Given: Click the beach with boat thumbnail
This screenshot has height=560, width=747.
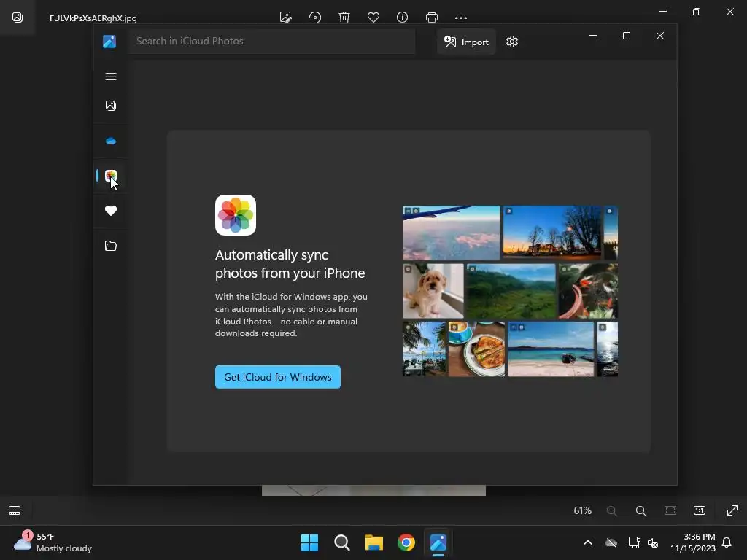Looking at the screenshot, I should [551, 349].
